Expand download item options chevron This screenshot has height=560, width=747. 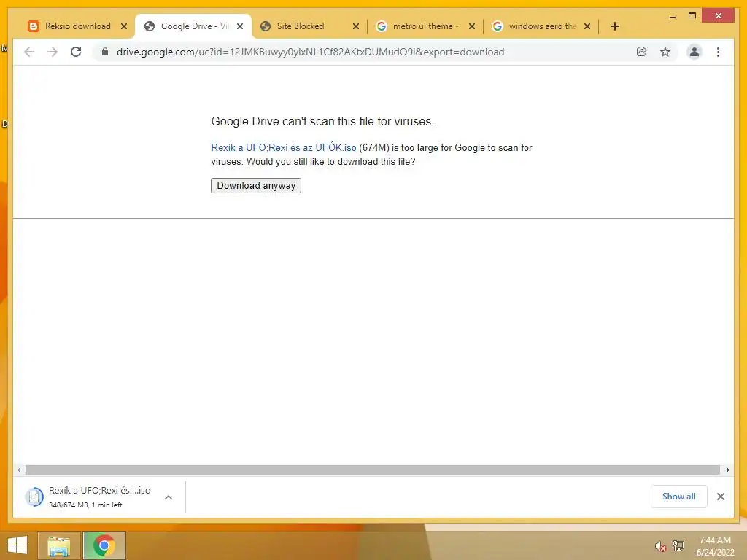pos(169,497)
